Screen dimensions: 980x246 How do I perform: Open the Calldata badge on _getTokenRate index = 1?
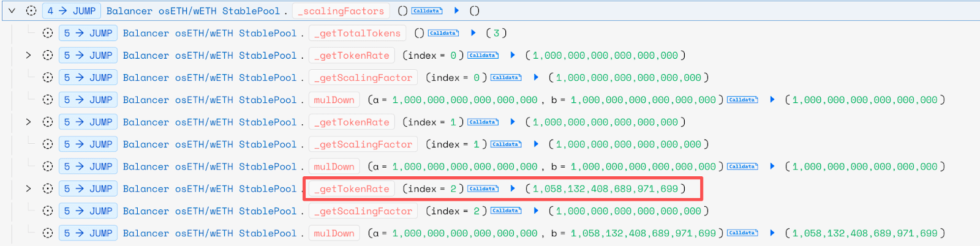pyautogui.click(x=483, y=122)
